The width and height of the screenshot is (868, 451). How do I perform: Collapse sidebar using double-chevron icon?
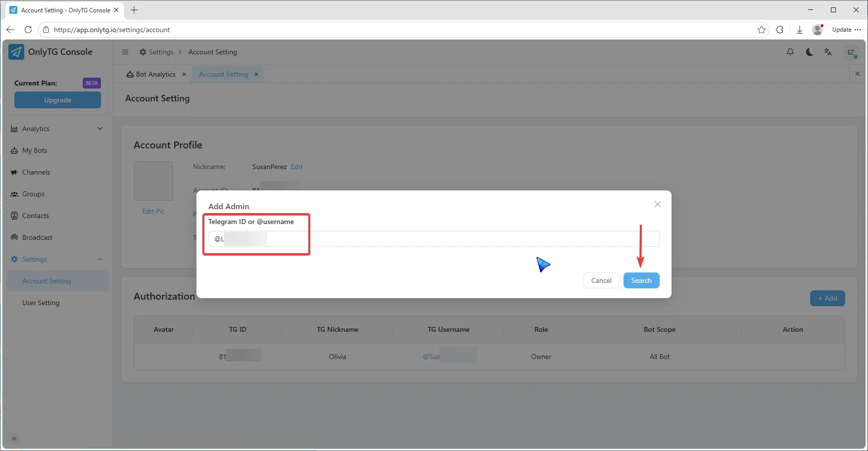[14, 439]
